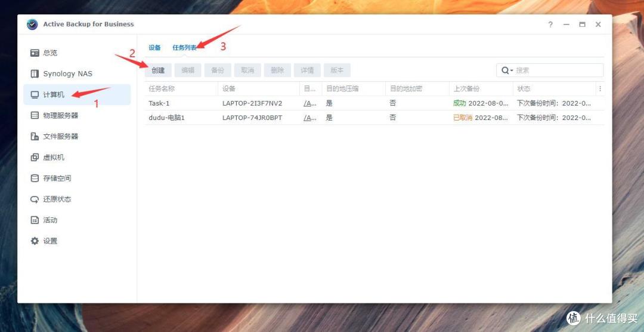The image size is (644, 332).
Task: Click the 创建 create button
Action: coord(158,70)
